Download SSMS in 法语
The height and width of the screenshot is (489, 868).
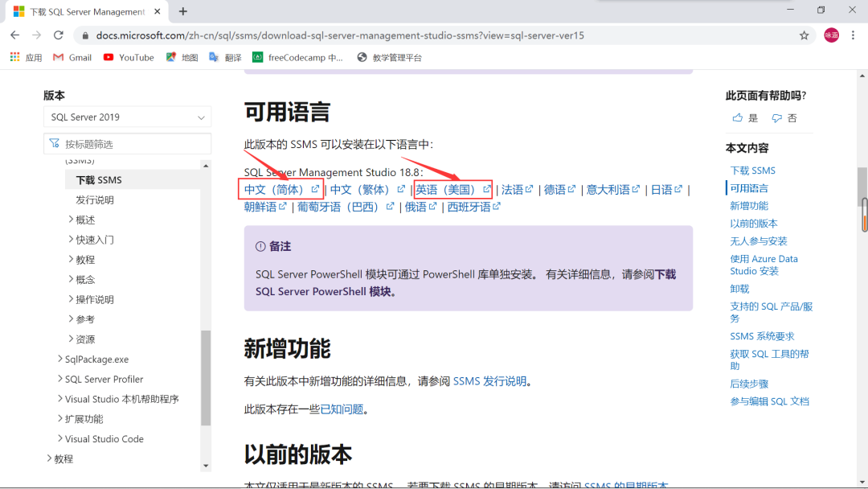517,189
